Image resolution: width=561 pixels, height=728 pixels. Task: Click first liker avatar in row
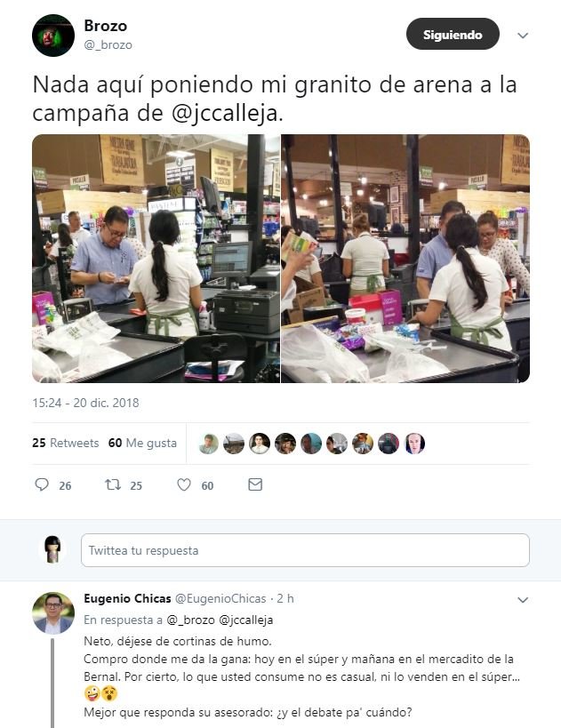(x=209, y=444)
